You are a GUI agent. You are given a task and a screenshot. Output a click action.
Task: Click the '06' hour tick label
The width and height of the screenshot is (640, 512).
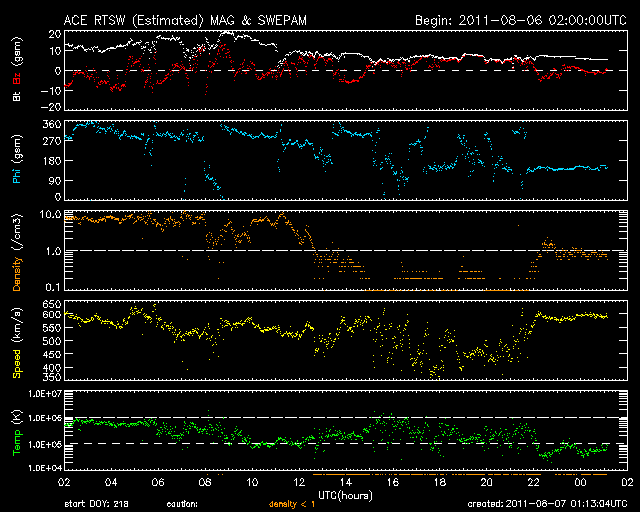pyautogui.click(x=158, y=483)
